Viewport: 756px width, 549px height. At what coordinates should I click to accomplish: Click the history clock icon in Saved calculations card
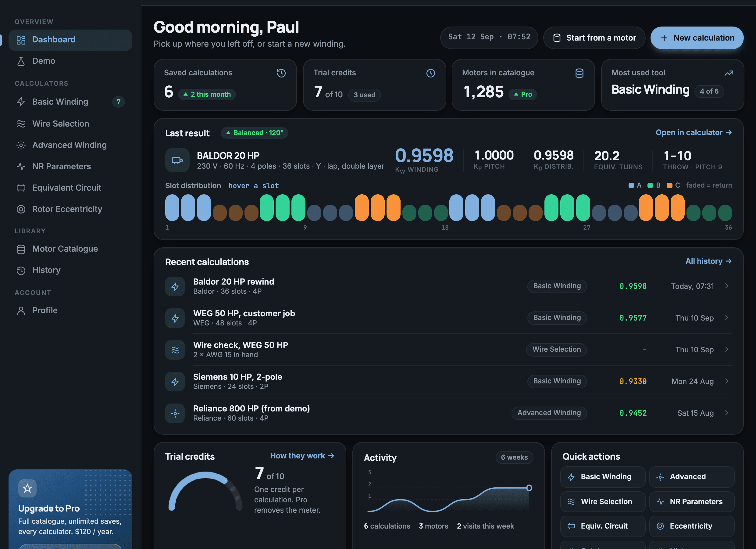[281, 73]
